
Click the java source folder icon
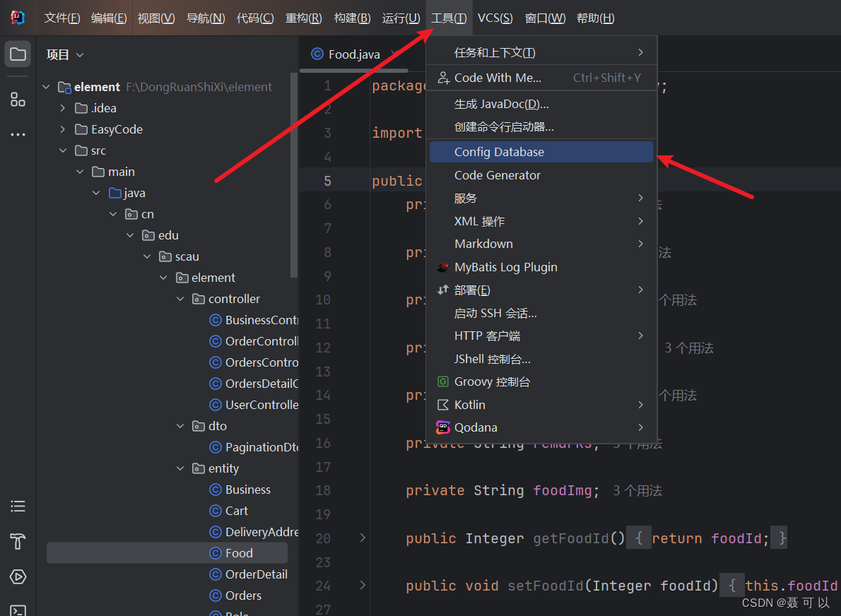(x=114, y=192)
